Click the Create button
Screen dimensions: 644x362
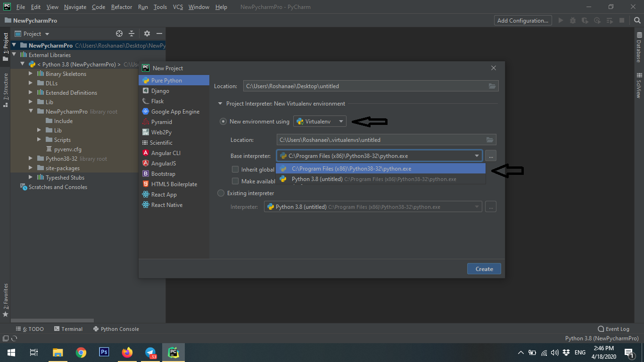pyautogui.click(x=484, y=269)
